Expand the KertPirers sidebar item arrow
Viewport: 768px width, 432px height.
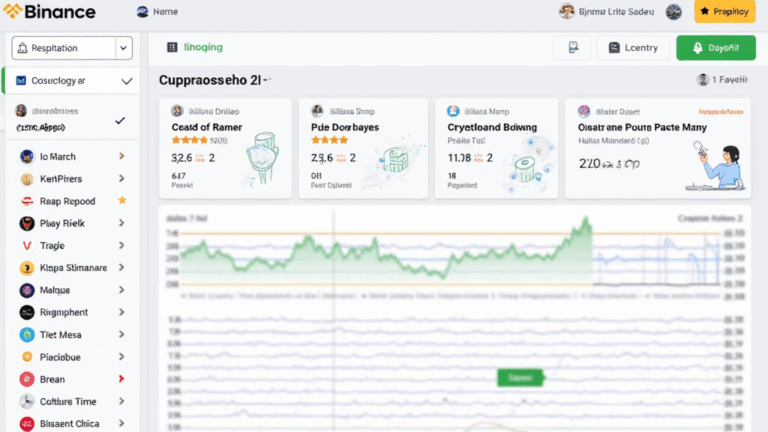point(121,179)
